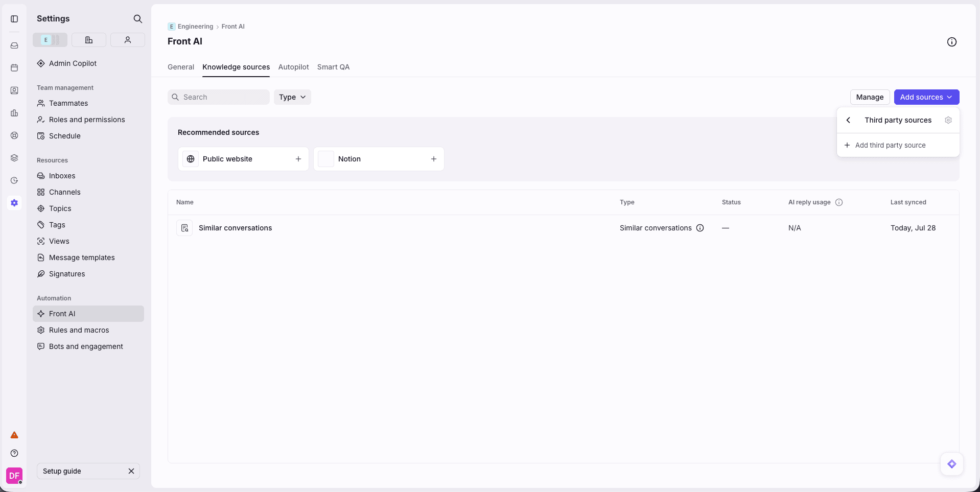Open the clock/history icon in rail
Screen dimensions: 980x492
[14, 180]
